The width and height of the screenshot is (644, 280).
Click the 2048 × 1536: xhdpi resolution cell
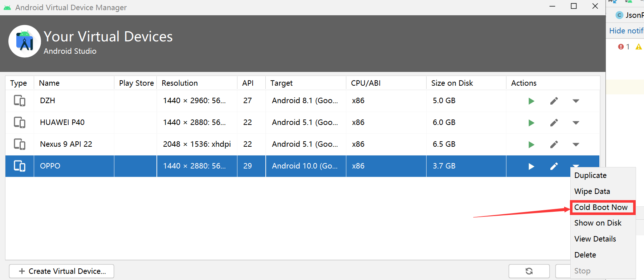(197, 144)
